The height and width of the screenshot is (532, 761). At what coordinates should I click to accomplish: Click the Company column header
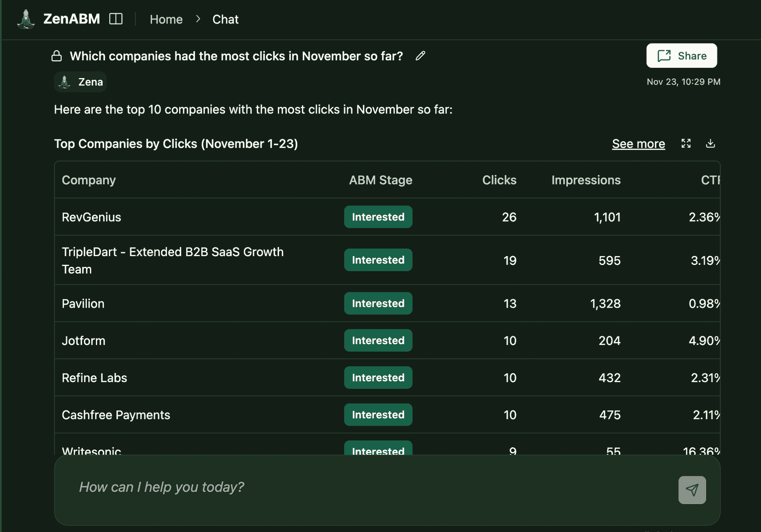89,180
